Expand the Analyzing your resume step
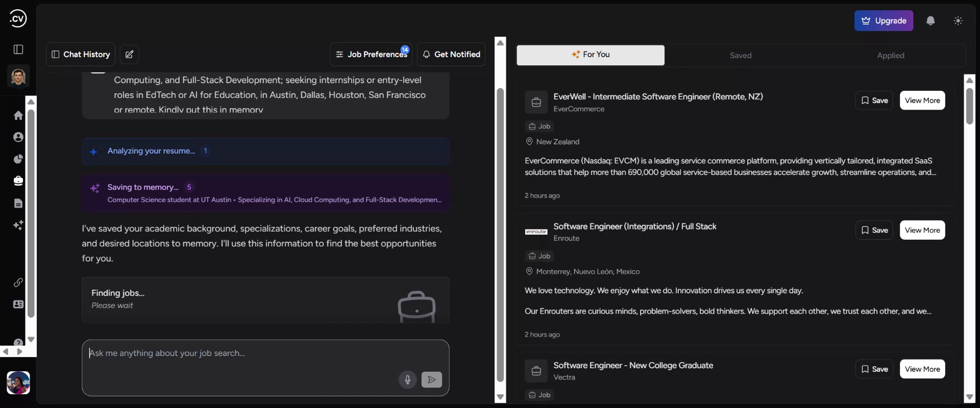 click(265, 151)
